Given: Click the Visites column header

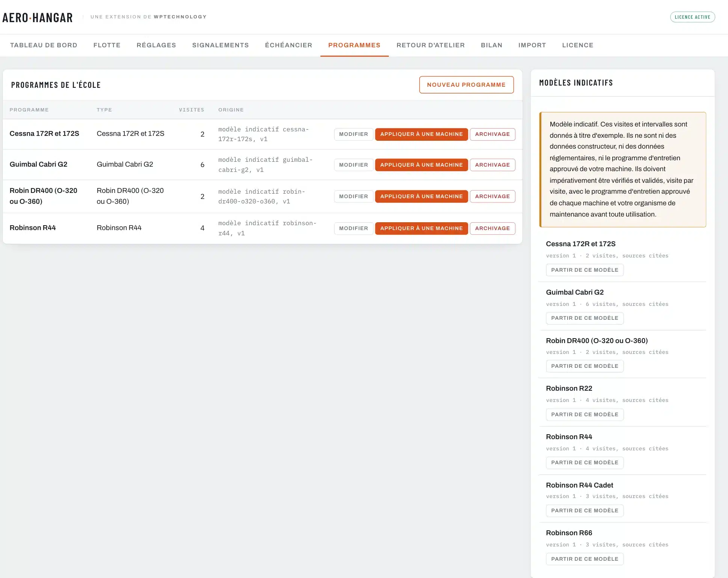Looking at the screenshot, I should (x=192, y=110).
